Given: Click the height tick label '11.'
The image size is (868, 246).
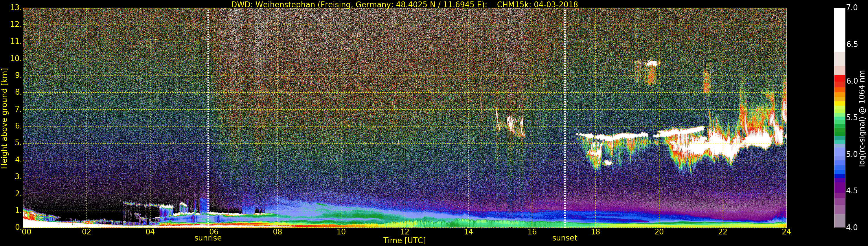Looking at the screenshot, I should (16, 41).
